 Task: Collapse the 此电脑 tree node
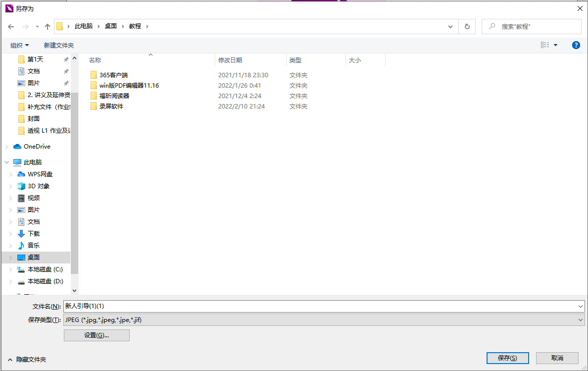(6, 162)
